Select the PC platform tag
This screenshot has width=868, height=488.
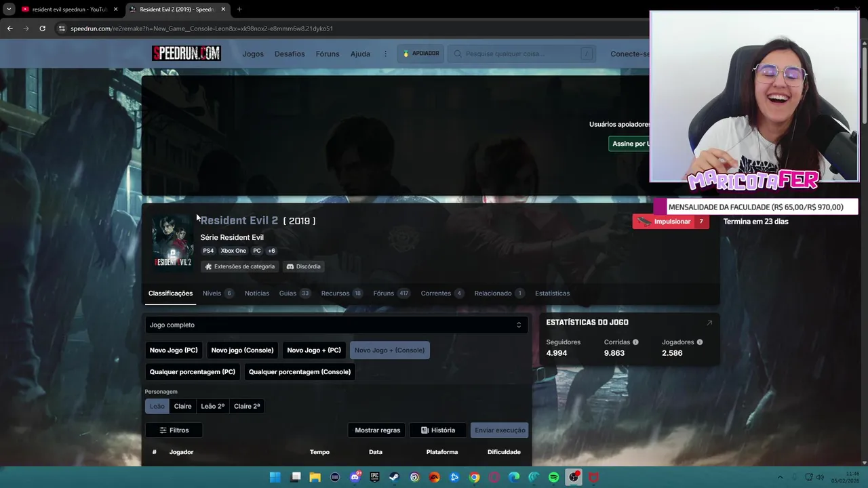257,251
